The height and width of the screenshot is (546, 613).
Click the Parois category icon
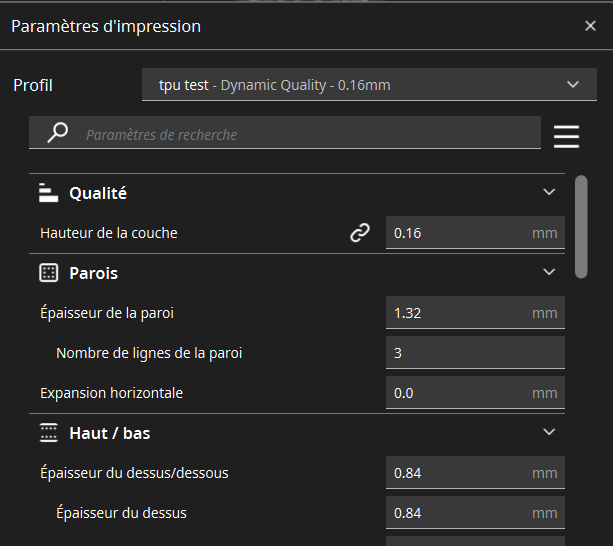(48, 272)
